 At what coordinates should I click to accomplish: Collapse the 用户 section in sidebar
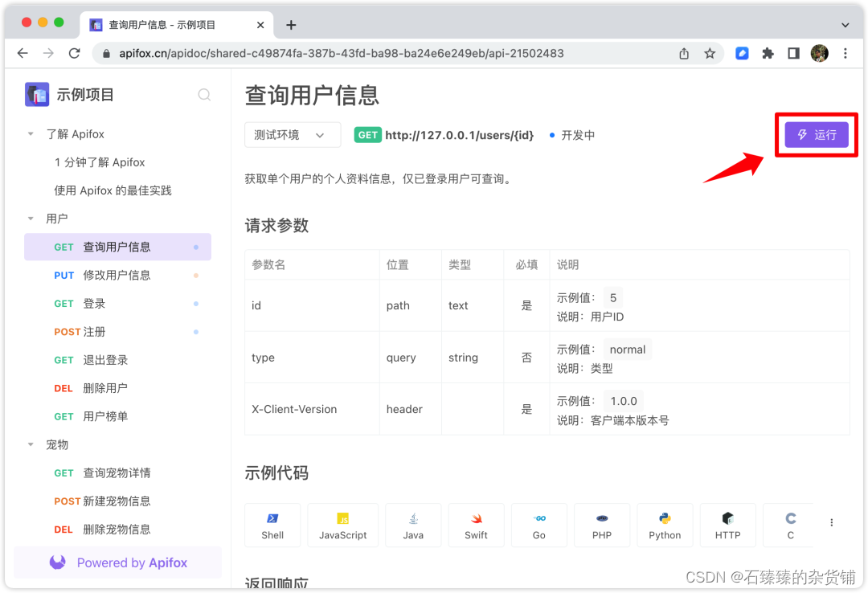pos(31,218)
